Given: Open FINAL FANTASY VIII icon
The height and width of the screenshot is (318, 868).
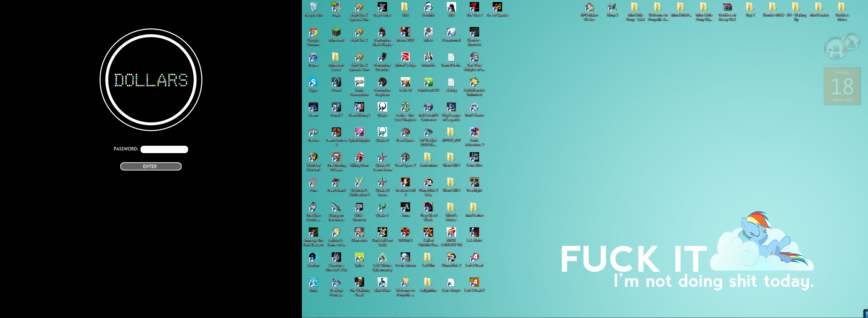Looking at the screenshot, I should coord(451,236).
